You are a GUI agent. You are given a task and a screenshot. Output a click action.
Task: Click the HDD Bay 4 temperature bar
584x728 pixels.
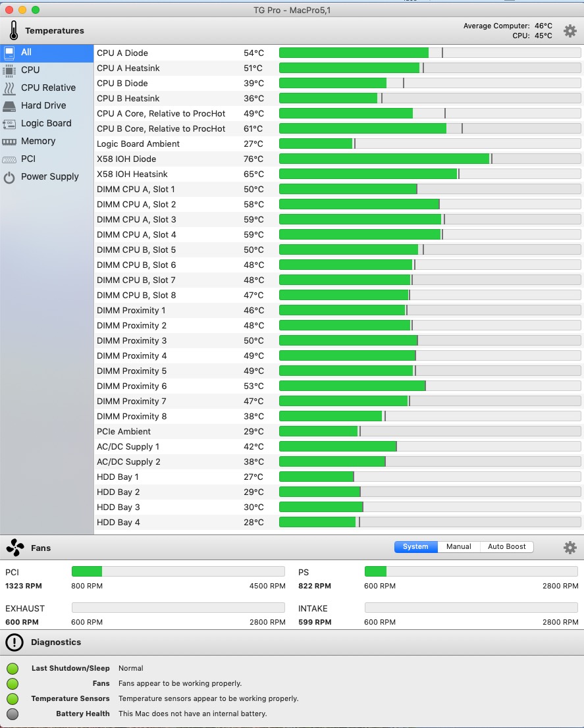(430, 522)
